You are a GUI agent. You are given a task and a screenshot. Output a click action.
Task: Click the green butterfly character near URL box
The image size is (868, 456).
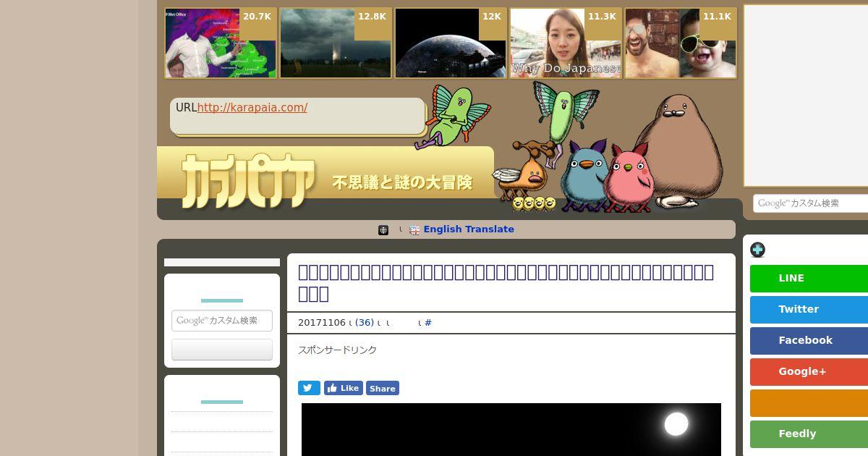(452, 116)
